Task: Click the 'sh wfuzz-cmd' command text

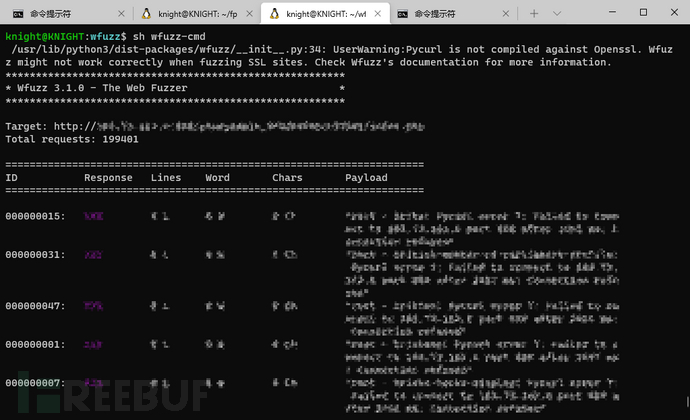Action: tap(169, 37)
